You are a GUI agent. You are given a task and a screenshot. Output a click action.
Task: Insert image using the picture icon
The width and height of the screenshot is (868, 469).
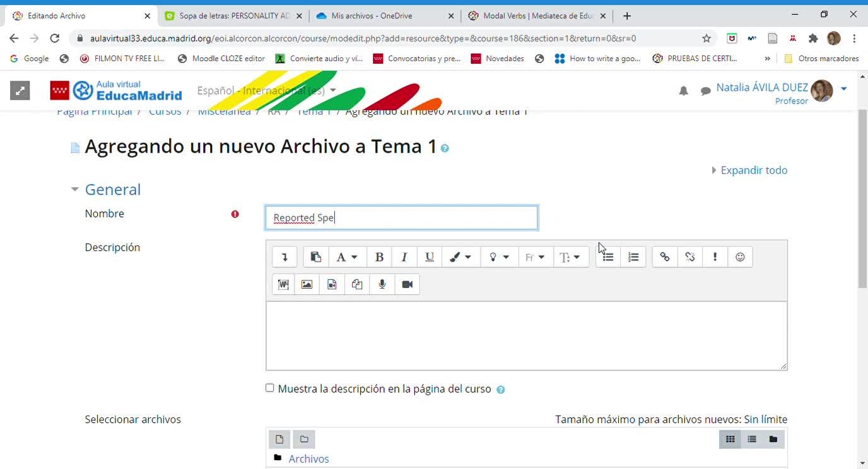coord(307,284)
